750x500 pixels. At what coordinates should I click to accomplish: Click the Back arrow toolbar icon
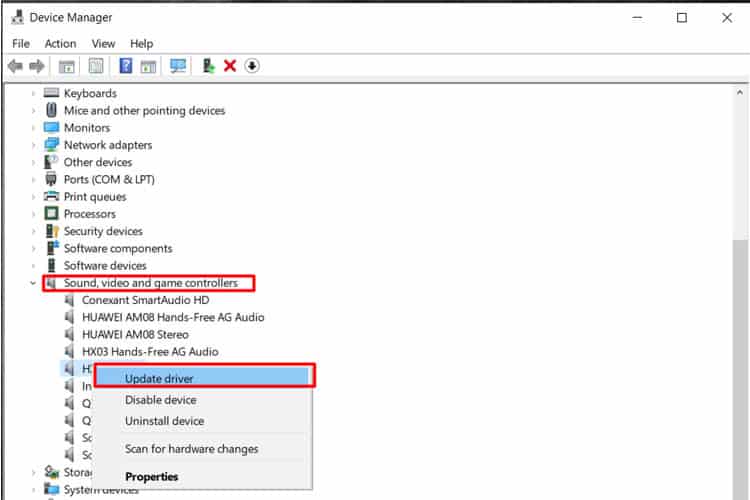pos(15,66)
